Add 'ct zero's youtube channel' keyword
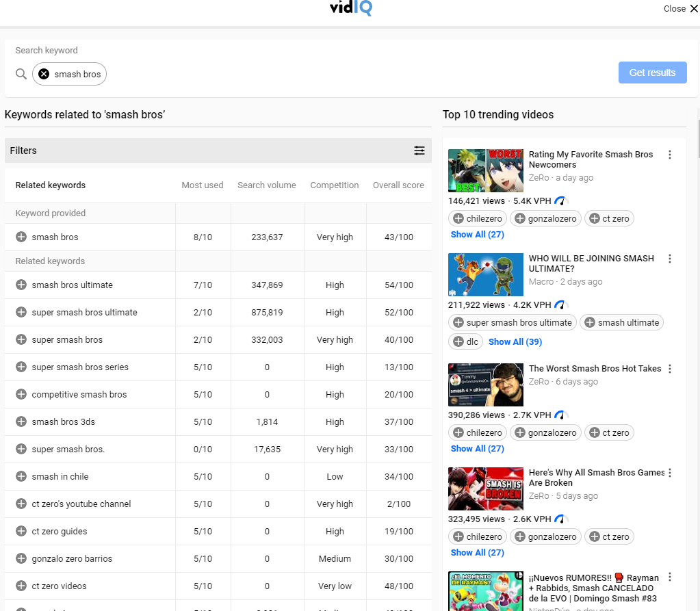Screen dimensions: 700x611 click(21, 504)
